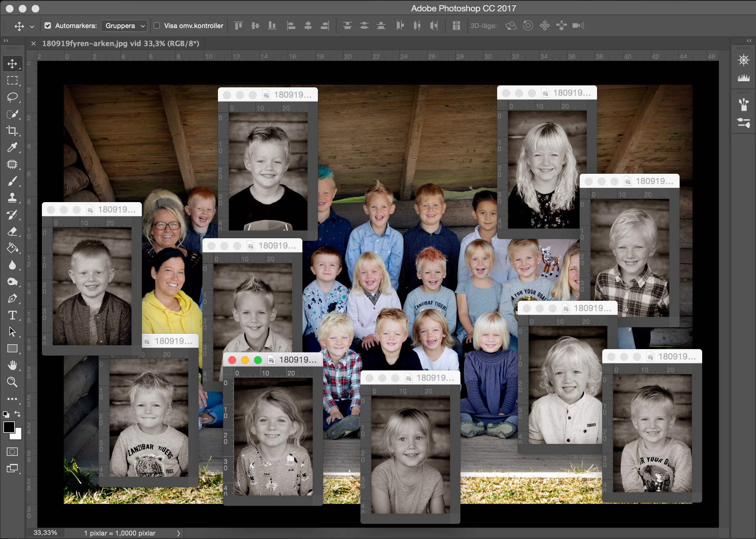This screenshot has width=756, height=539.
Task: Select the Brush tool
Action: coord(12,181)
